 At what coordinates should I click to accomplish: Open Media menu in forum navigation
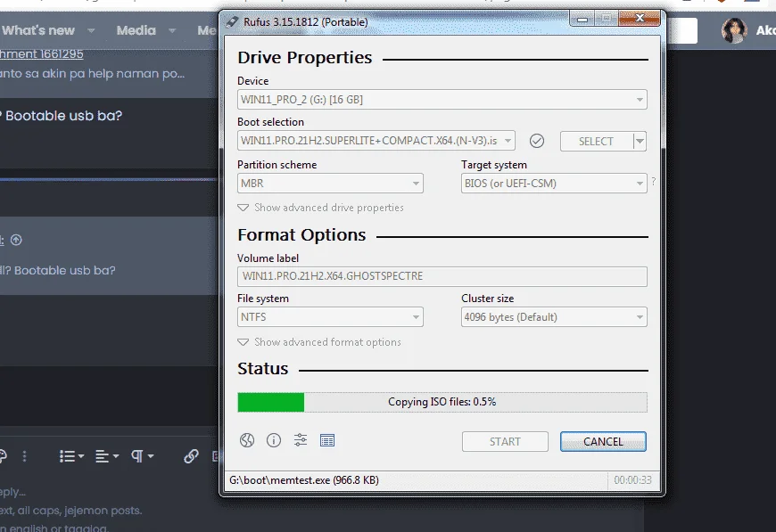pyautogui.click(x=136, y=30)
